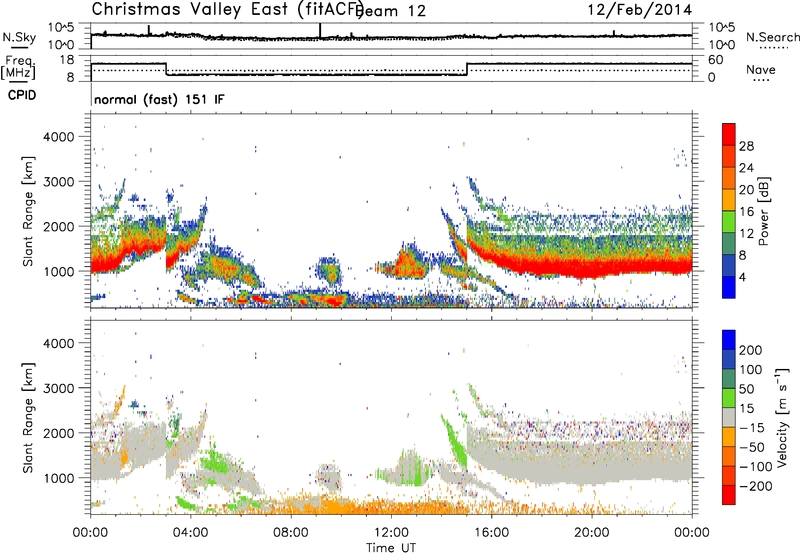Click the "Nave" legend label

[x=761, y=70]
